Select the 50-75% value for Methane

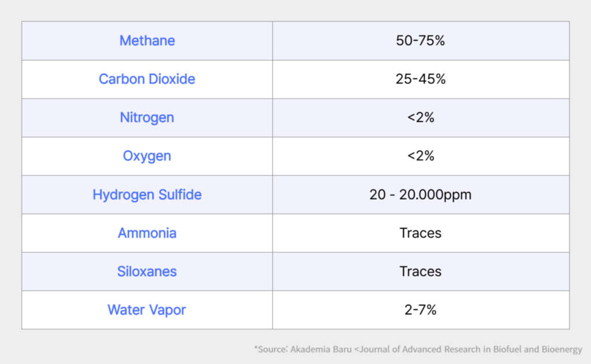420,41
